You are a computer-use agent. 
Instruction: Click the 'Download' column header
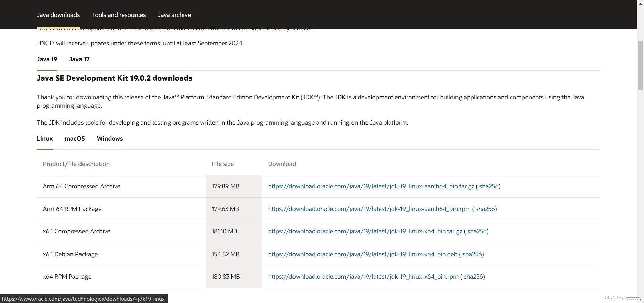click(x=282, y=164)
